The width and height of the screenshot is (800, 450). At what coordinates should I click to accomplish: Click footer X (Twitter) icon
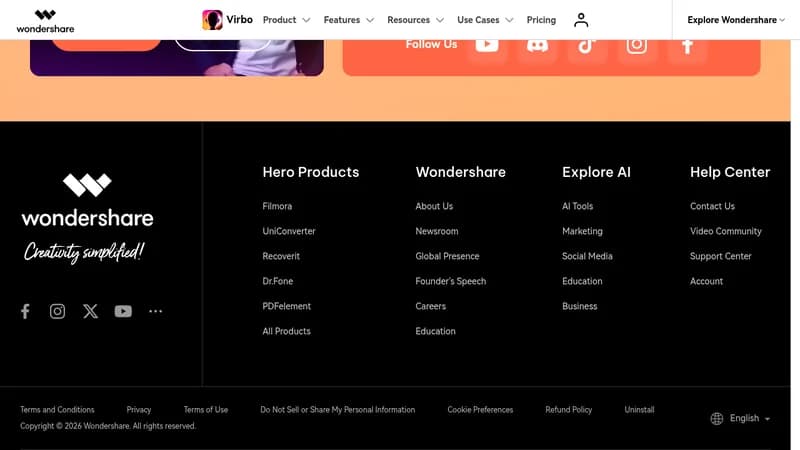tap(90, 311)
